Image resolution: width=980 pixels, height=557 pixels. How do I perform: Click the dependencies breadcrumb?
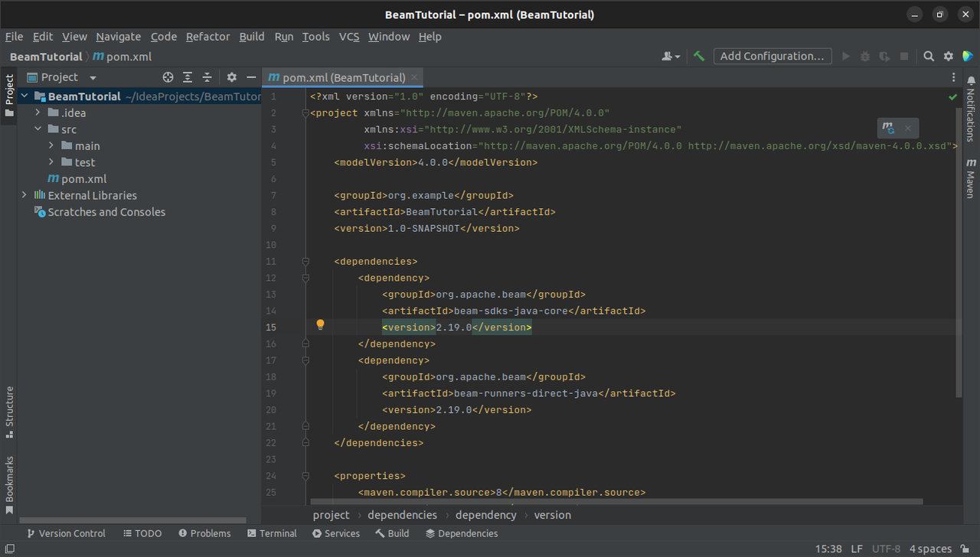[402, 515]
